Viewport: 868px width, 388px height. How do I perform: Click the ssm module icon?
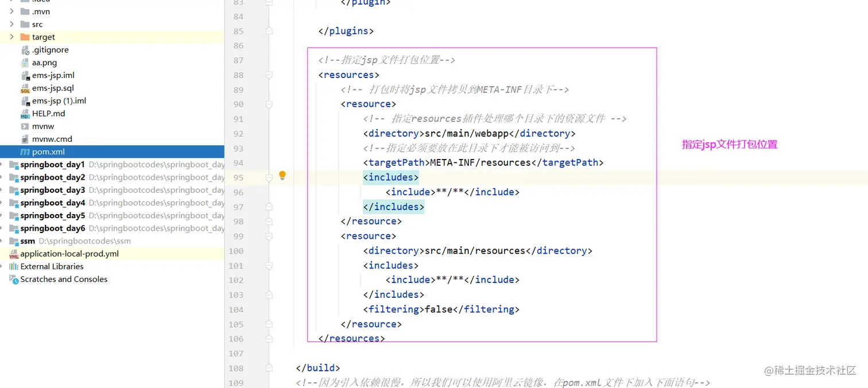(x=14, y=241)
